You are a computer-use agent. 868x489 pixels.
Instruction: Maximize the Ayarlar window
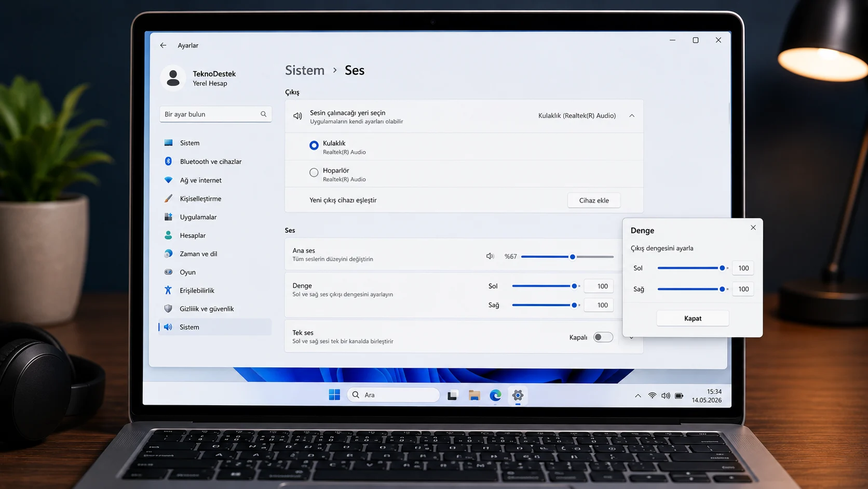coord(696,40)
